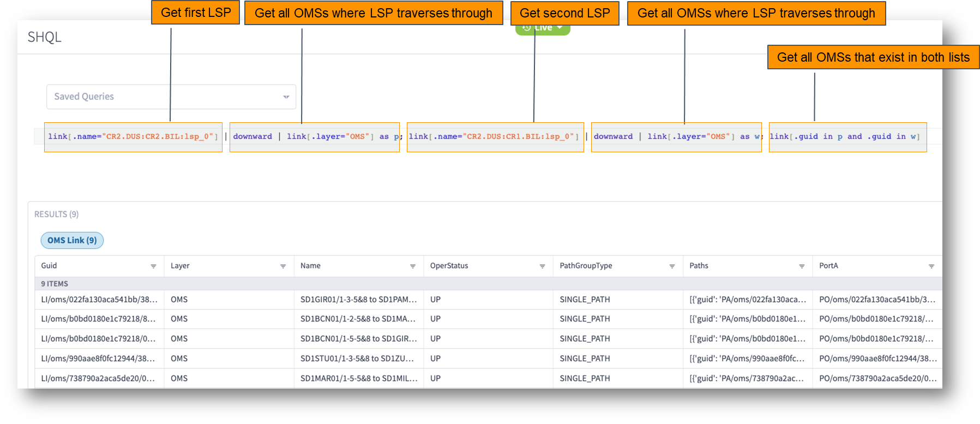Click the SHQL page title

point(45,37)
